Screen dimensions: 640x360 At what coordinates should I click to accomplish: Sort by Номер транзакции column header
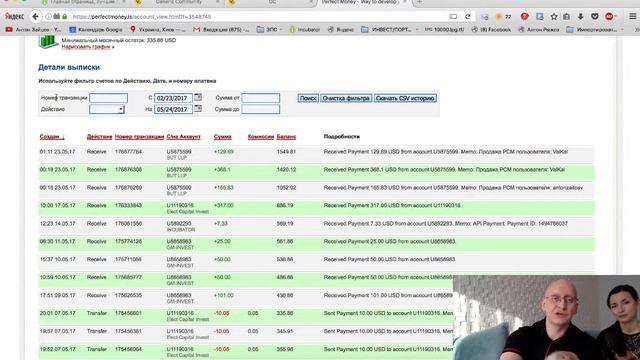coord(139,137)
